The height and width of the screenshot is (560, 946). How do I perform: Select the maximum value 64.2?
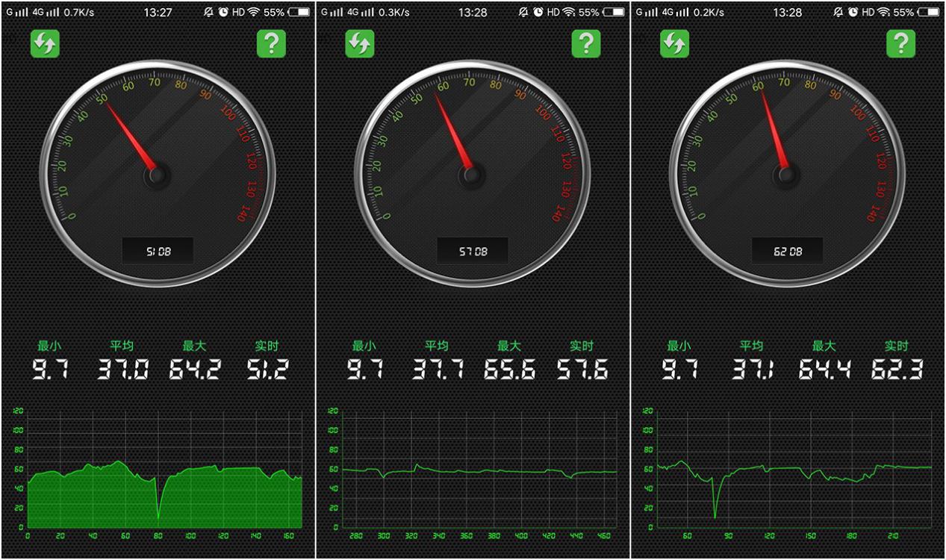195,370
